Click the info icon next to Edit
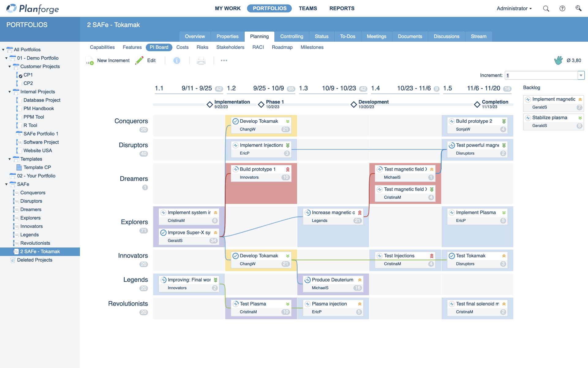The image size is (588, 368). point(177,60)
